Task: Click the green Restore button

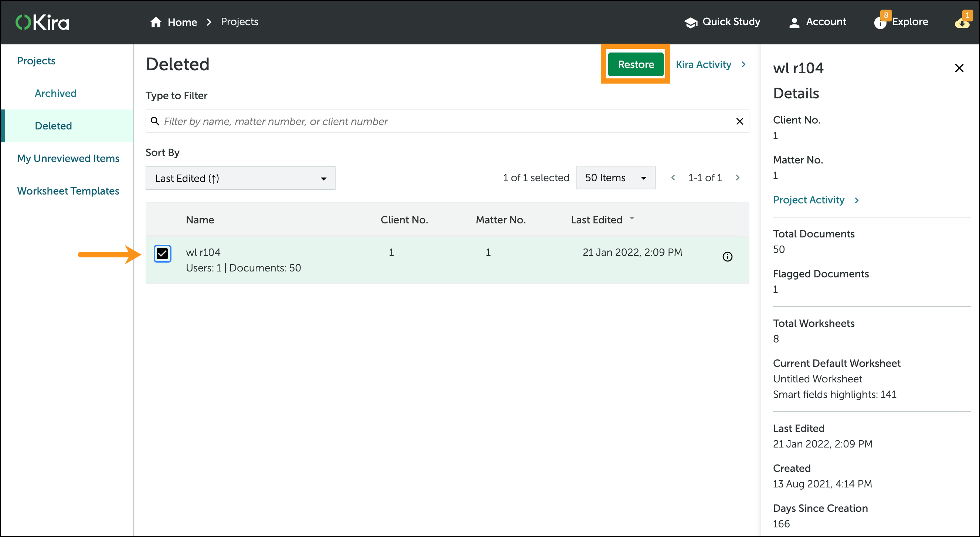Action: (636, 64)
